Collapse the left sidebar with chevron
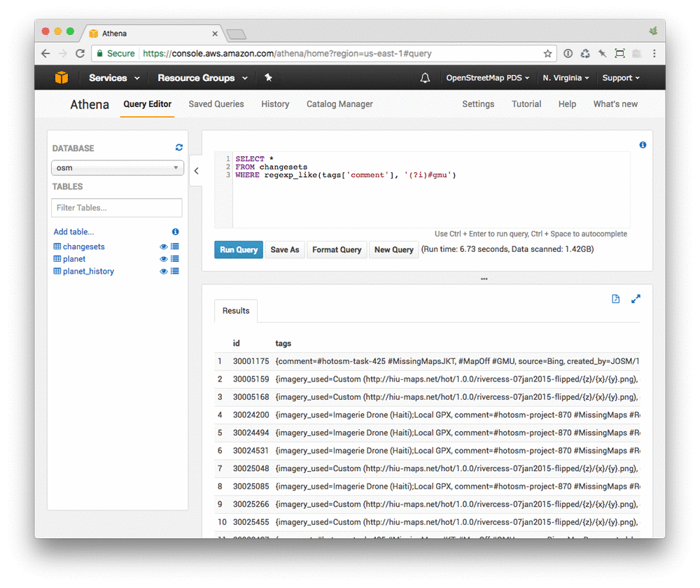The height and width of the screenshot is (588, 700). click(197, 171)
